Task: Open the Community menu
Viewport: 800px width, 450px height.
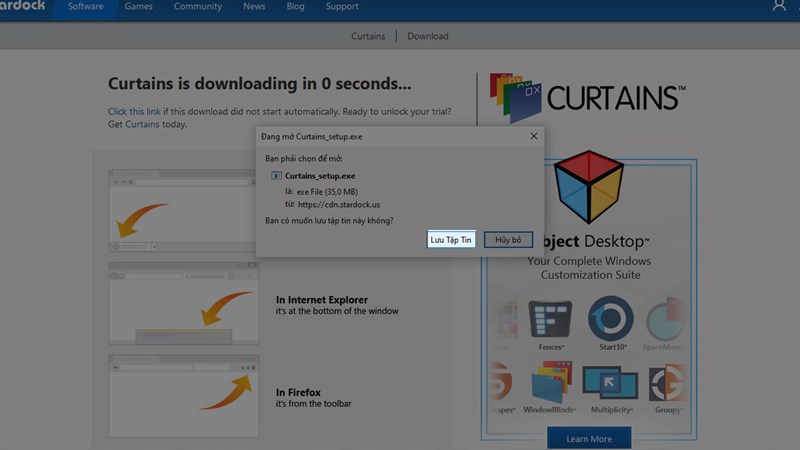Action: [x=197, y=6]
